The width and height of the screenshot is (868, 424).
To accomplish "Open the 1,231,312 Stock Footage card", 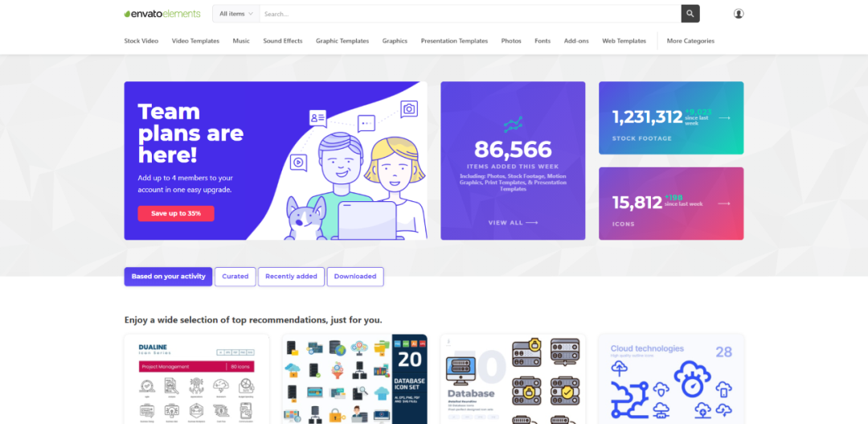I will [671, 118].
